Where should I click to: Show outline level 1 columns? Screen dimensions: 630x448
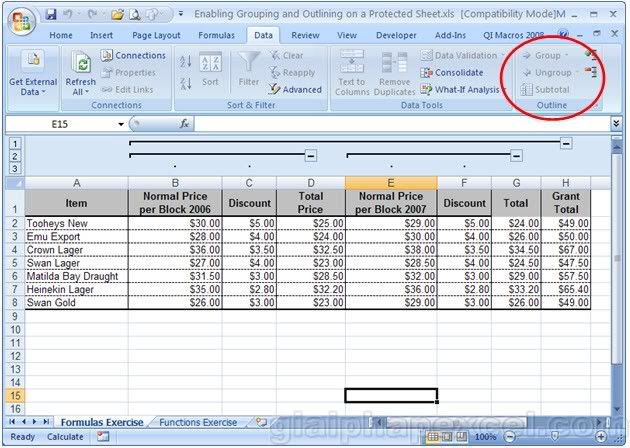tap(14, 144)
